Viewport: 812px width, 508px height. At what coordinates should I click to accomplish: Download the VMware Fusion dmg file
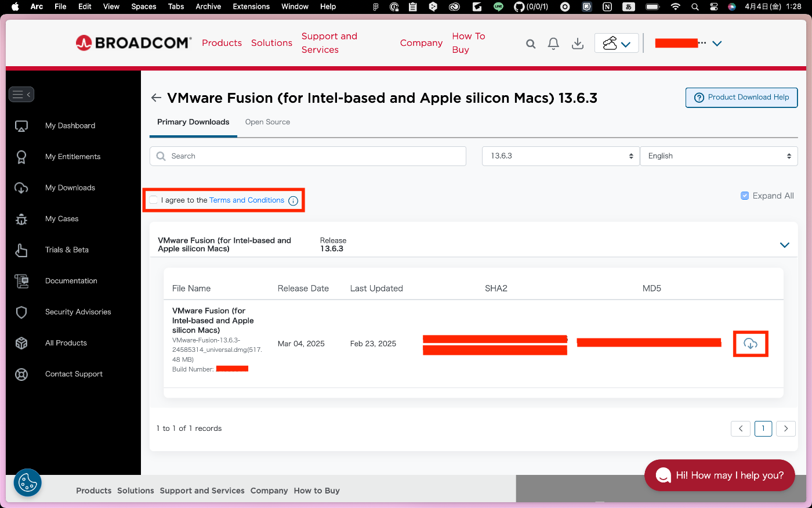coord(751,344)
